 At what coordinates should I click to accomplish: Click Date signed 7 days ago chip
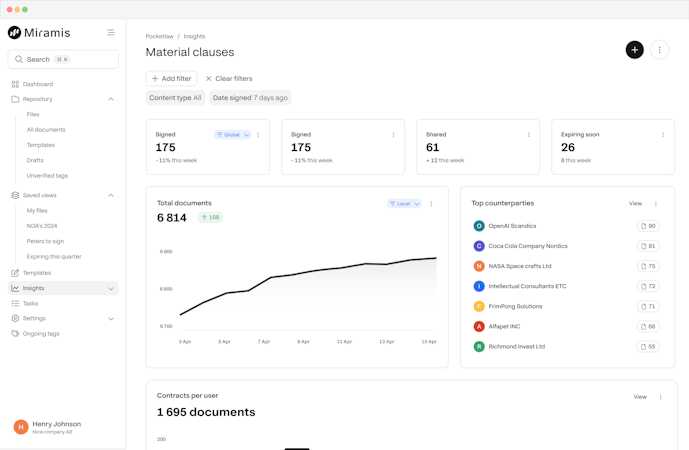tap(250, 98)
